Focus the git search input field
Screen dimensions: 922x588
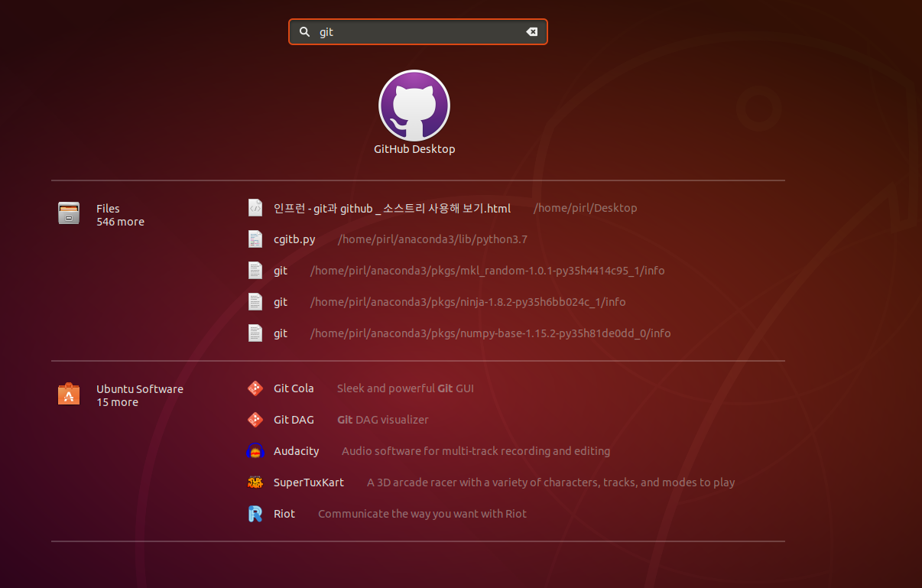pos(418,32)
